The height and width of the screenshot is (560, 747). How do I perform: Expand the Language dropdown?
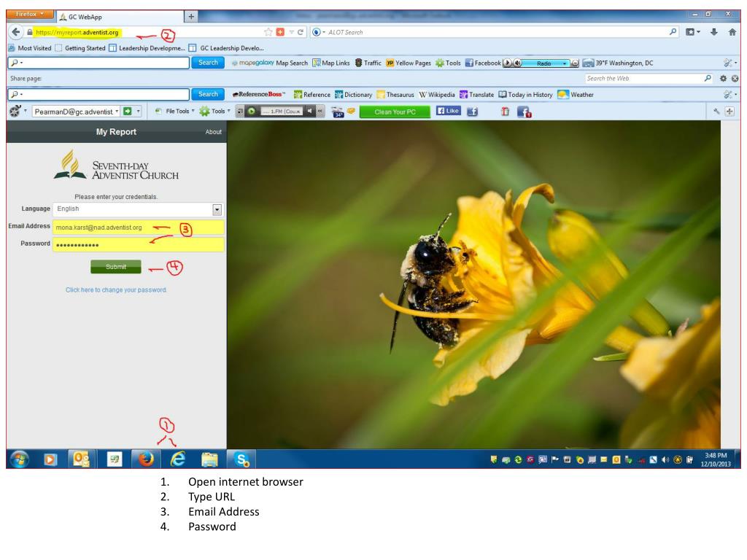click(x=217, y=209)
